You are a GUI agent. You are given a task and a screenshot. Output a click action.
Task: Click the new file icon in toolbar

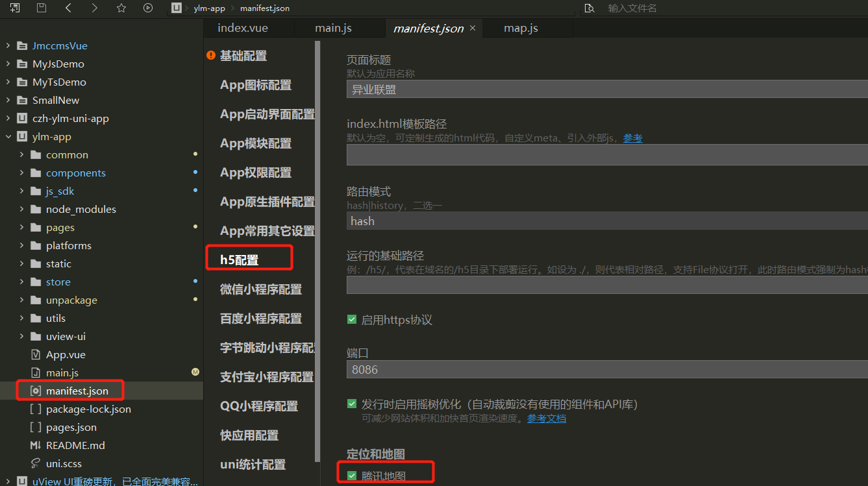[x=14, y=8]
